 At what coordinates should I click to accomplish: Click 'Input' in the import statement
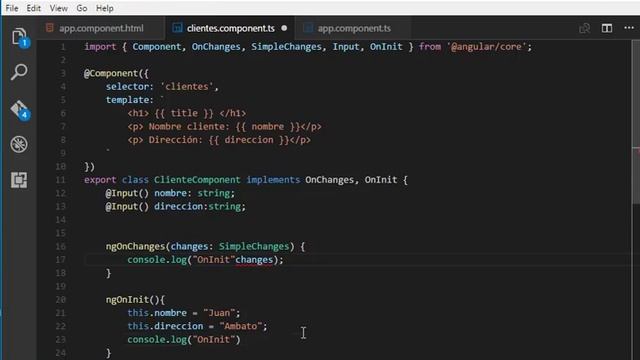[x=346, y=47]
